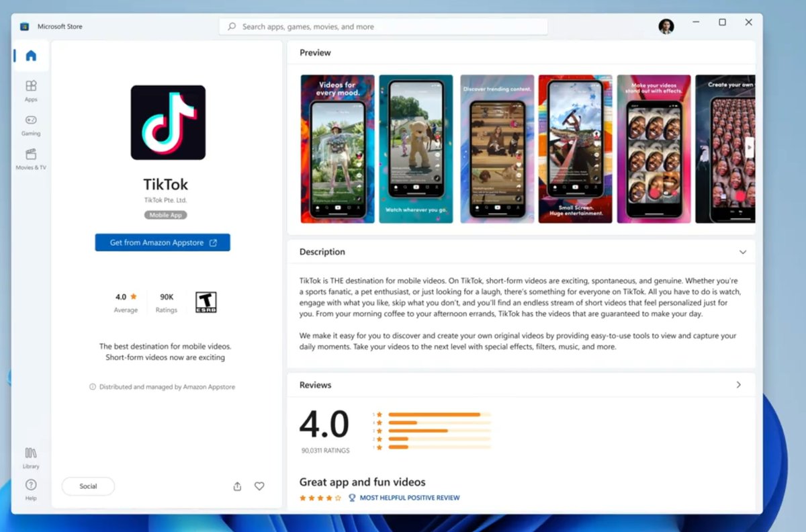Click the Reviews section heading
The height and width of the screenshot is (532, 806).
tap(316, 385)
